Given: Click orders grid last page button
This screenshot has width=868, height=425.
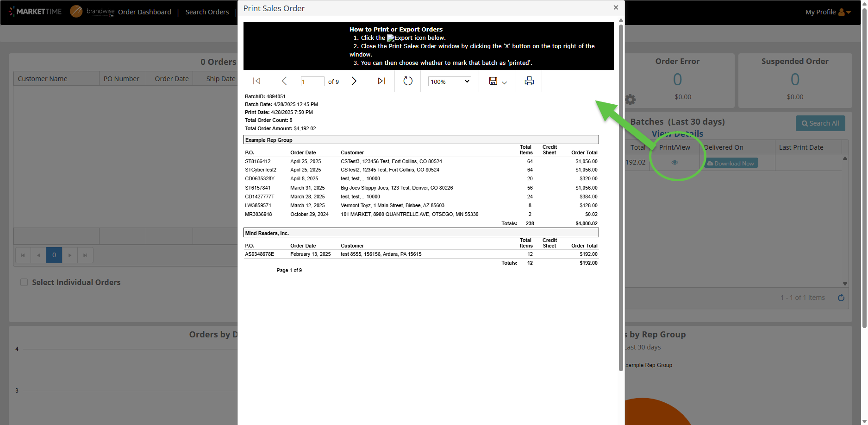Looking at the screenshot, I should [x=85, y=255].
